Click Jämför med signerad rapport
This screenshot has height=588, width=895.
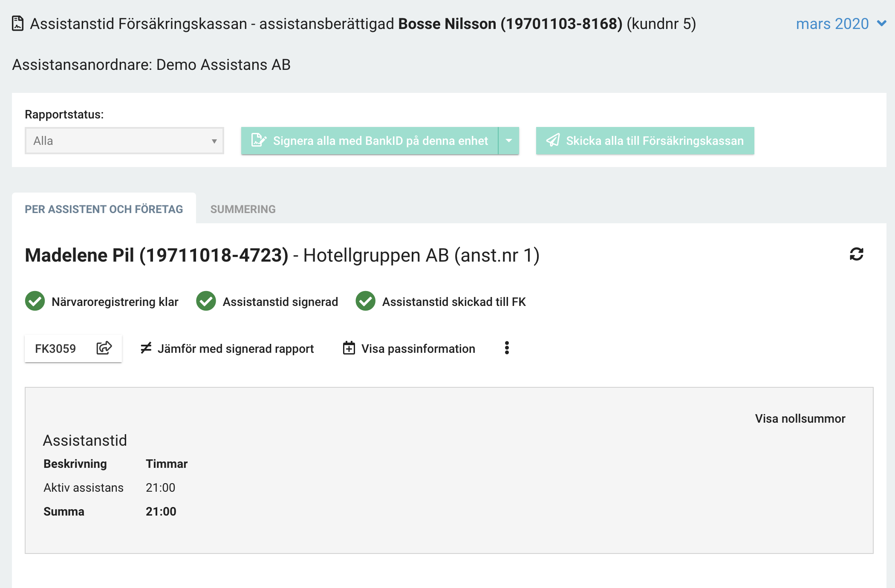tap(236, 348)
